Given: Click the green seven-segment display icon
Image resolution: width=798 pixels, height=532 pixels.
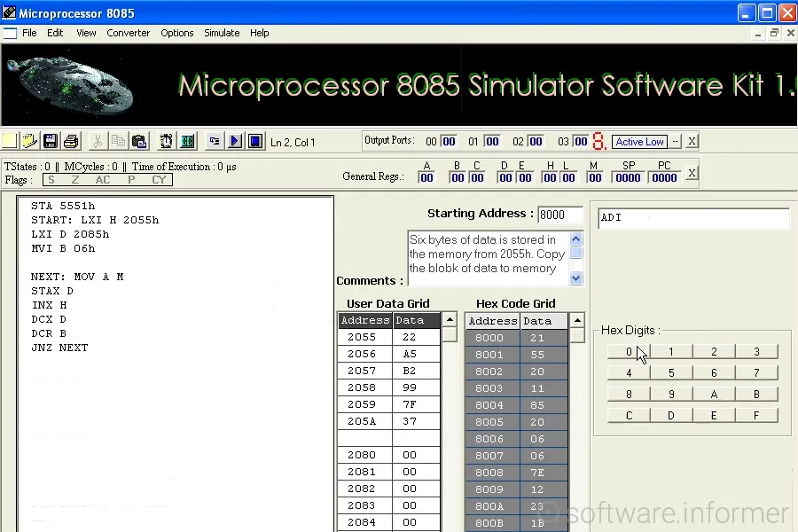Looking at the screenshot, I should point(187,141).
